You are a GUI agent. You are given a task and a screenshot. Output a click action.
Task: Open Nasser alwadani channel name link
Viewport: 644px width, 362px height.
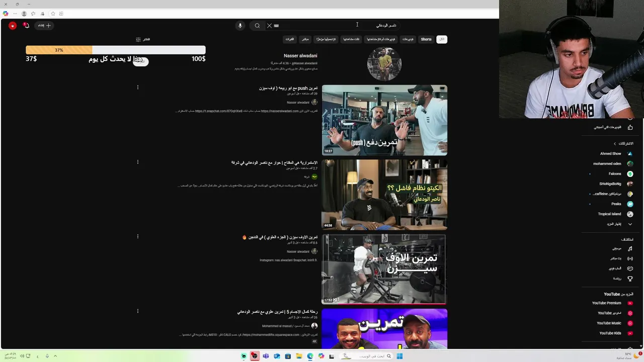[300, 56]
